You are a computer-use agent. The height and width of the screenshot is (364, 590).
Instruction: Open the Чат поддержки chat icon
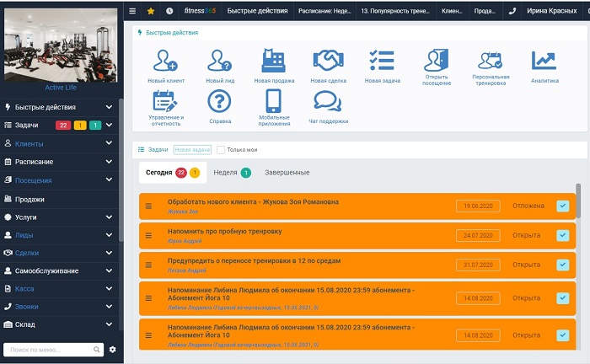click(328, 101)
